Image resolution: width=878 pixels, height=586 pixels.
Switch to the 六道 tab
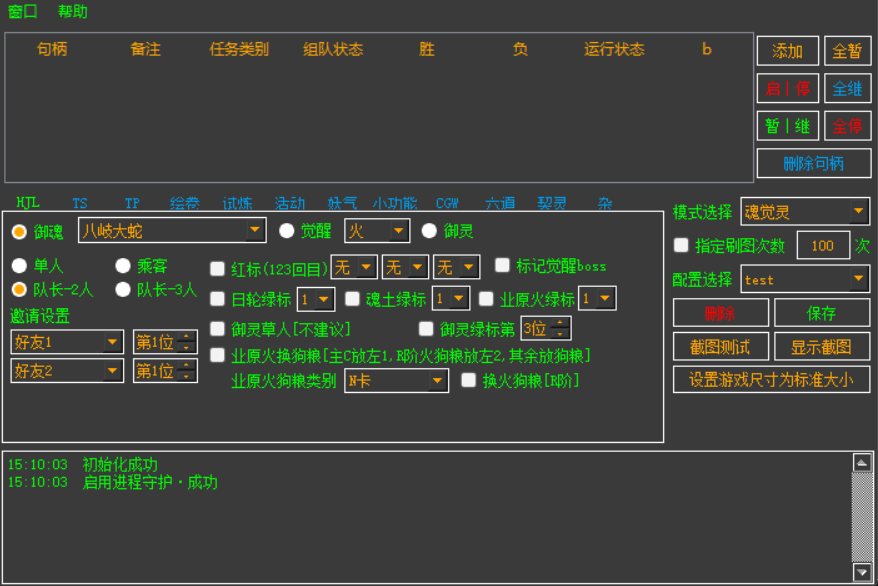[x=500, y=203]
